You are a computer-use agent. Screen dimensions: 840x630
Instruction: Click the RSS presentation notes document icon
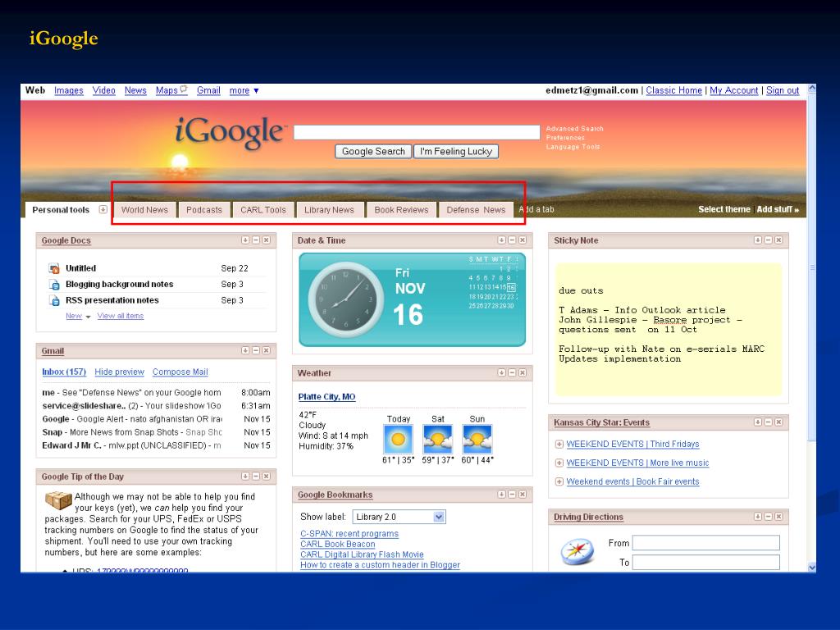coord(54,300)
